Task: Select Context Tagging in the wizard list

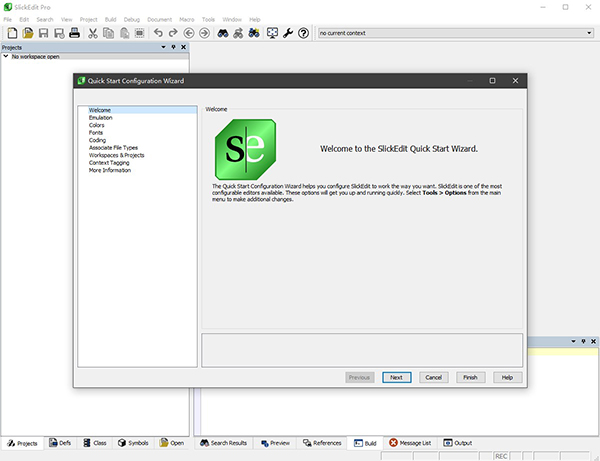Action: pos(109,163)
